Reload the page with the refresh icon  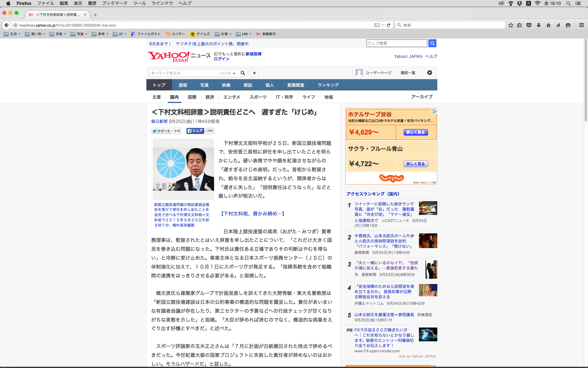click(x=388, y=25)
